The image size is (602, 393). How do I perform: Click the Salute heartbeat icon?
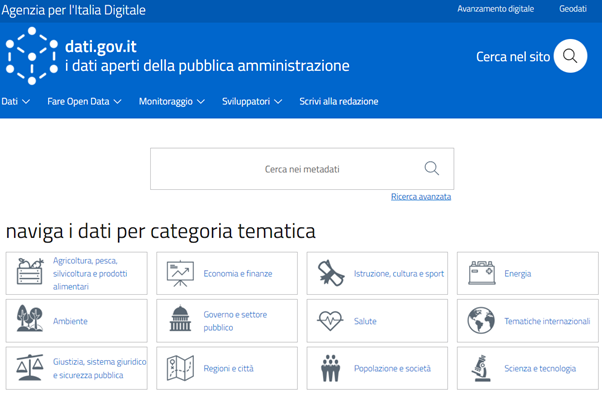click(x=330, y=320)
